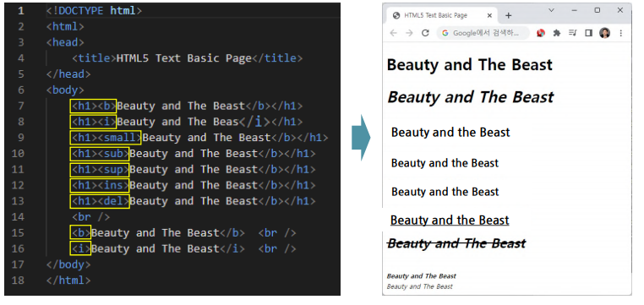
Task: Click line number 13 in the gutter
Action: pos(18,201)
